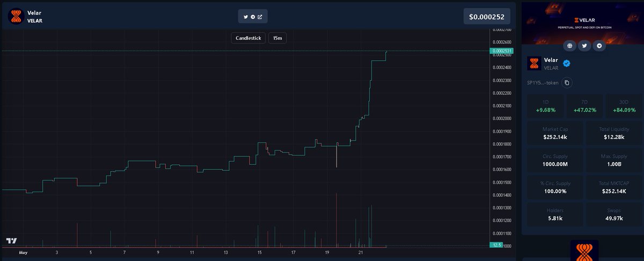This screenshot has width=644, height=261.
Task: Copy the SP1Y5 token contract address
Action: 567,83
